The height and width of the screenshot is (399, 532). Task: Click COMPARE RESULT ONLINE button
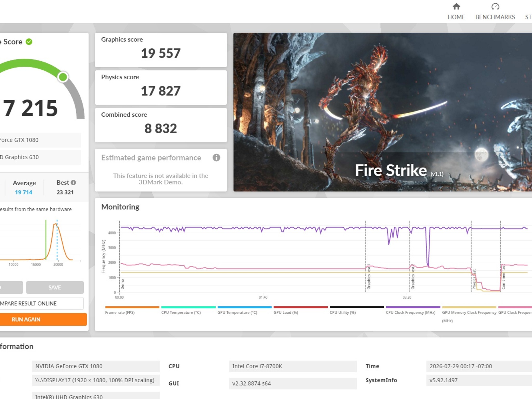[x=42, y=303]
